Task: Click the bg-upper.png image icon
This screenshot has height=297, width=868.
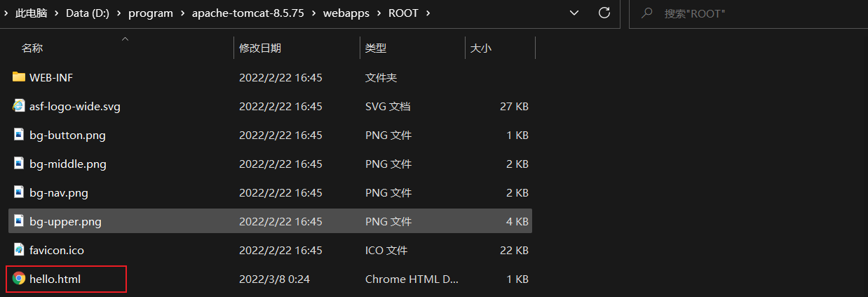Action: pyautogui.click(x=19, y=221)
